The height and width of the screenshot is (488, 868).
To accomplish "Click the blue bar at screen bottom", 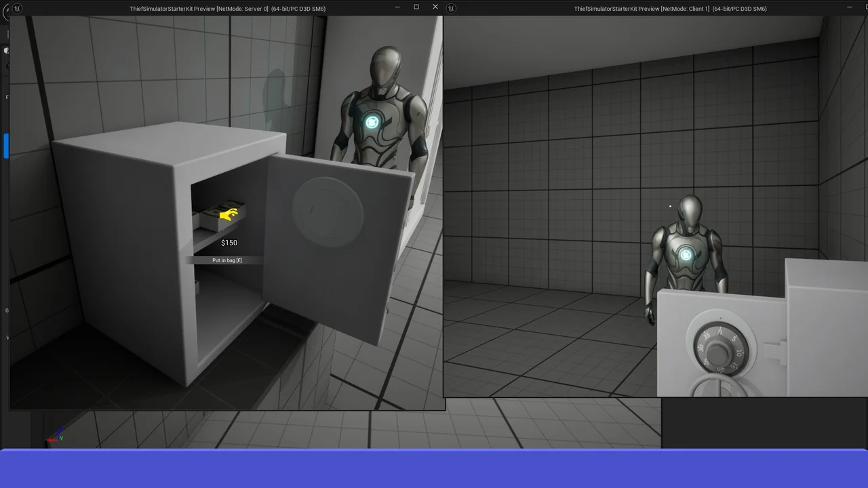I will 434,469.
